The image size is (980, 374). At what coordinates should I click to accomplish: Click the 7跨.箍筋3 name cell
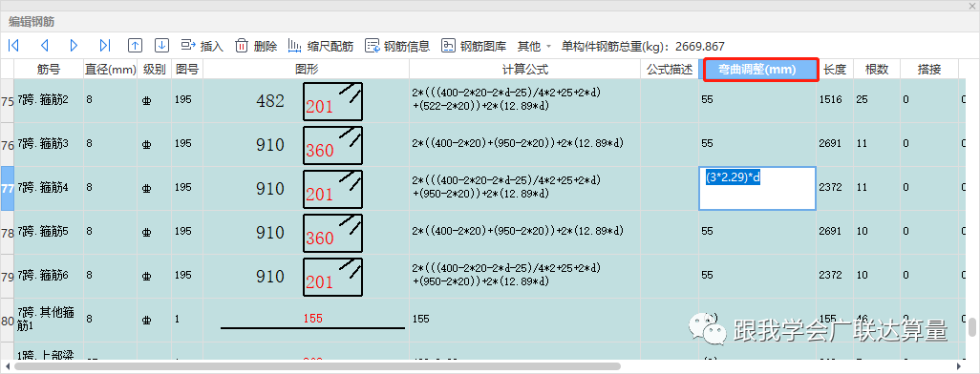coord(49,144)
